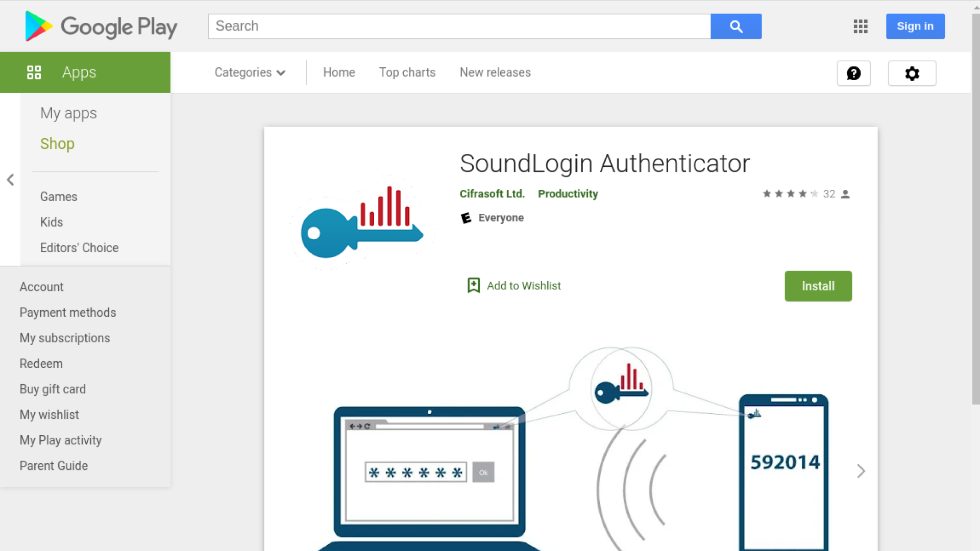Go to the Home section

[x=338, y=72]
